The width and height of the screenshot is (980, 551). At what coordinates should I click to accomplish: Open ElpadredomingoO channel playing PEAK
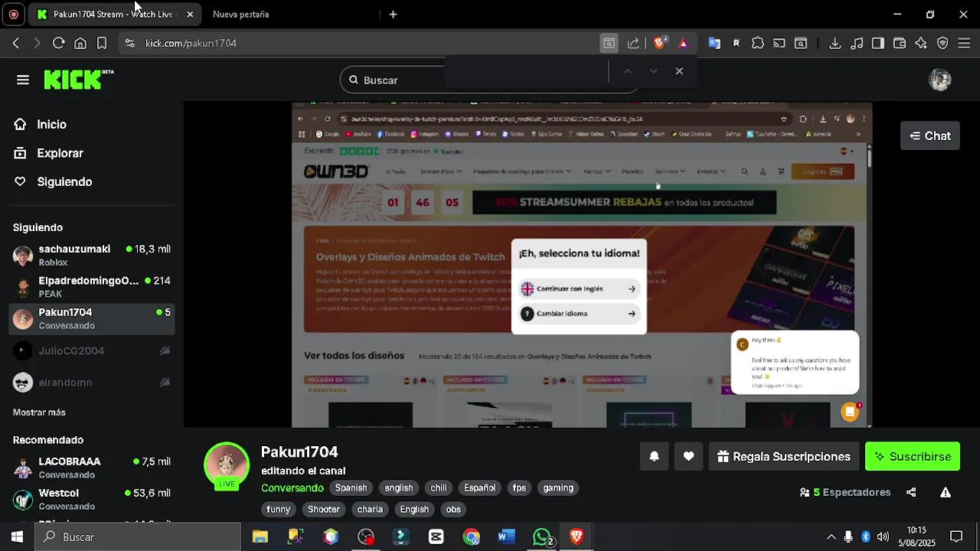click(92, 287)
